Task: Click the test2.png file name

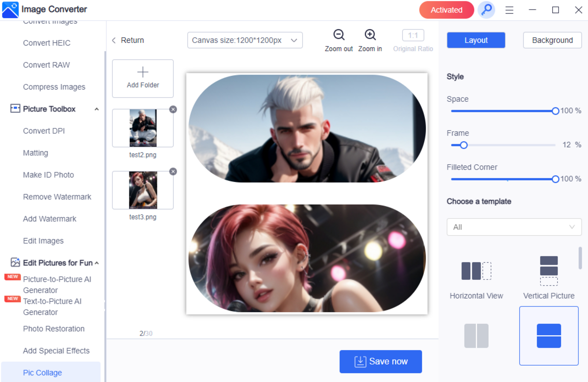Action: [143, 155]
